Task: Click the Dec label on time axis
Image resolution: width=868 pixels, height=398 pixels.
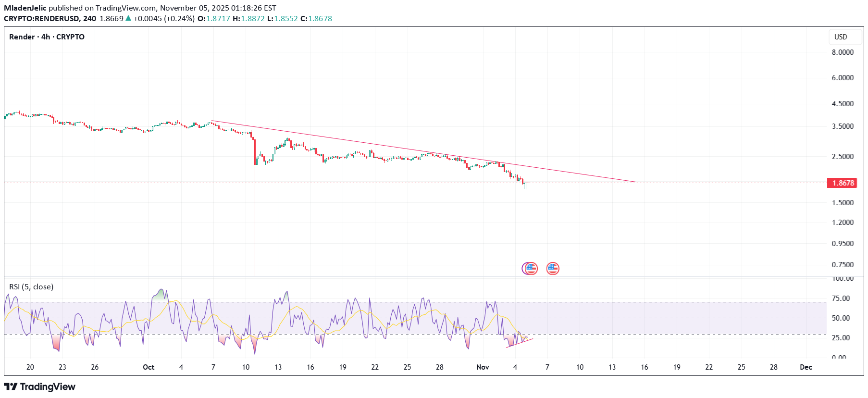Action: point(806,367)
